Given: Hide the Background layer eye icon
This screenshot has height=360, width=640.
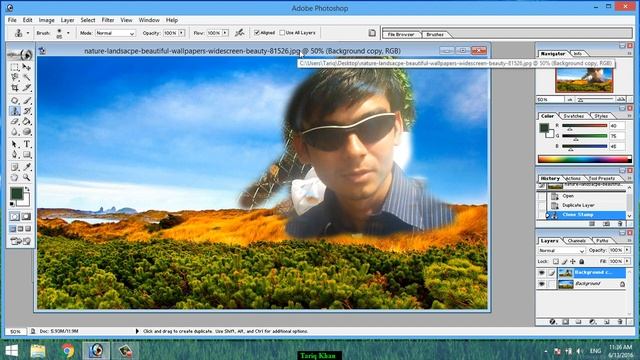Looking at the screenshot, I should tap(542, 284).
